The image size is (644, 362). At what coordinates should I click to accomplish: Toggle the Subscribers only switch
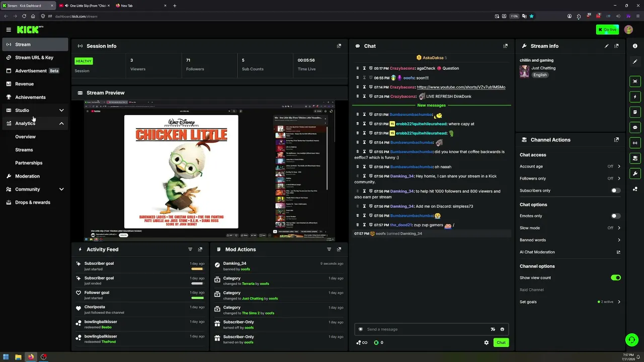(x=615, y=191)
